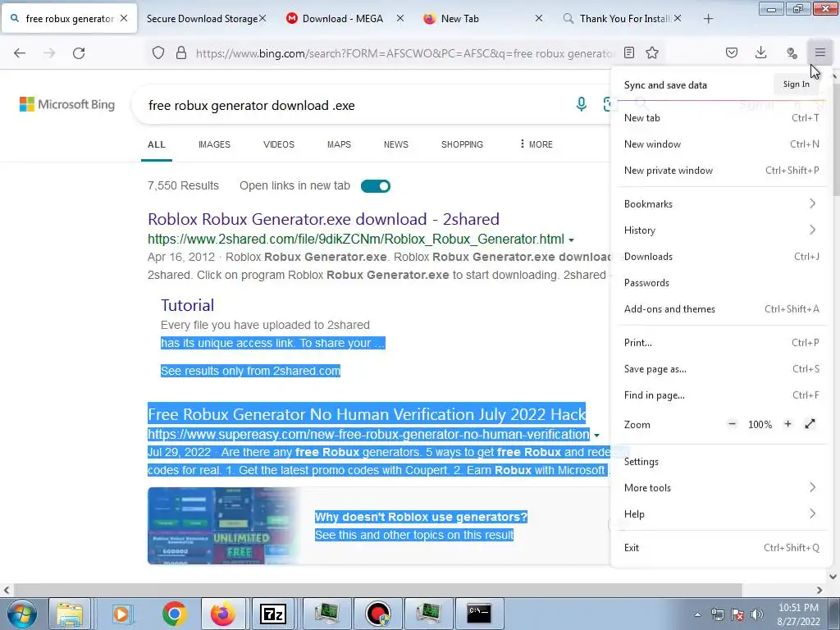Close the New Tab tab
This screenshot has height=630, width=840.
[539, 18]
